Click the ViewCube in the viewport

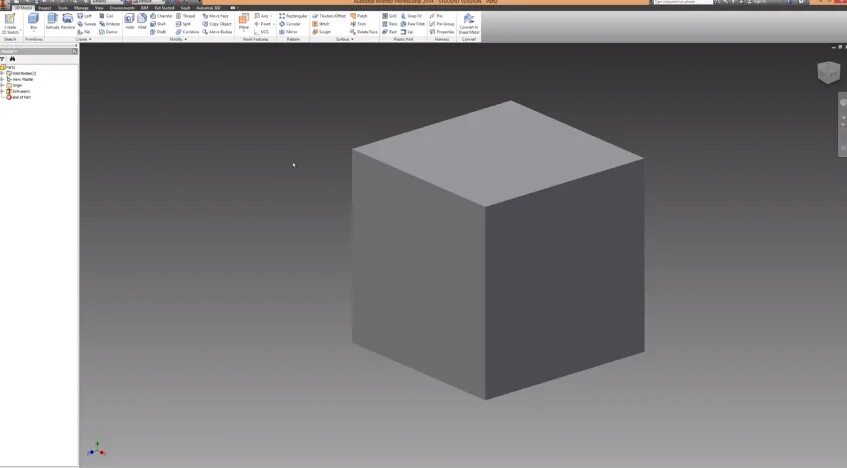829,72
